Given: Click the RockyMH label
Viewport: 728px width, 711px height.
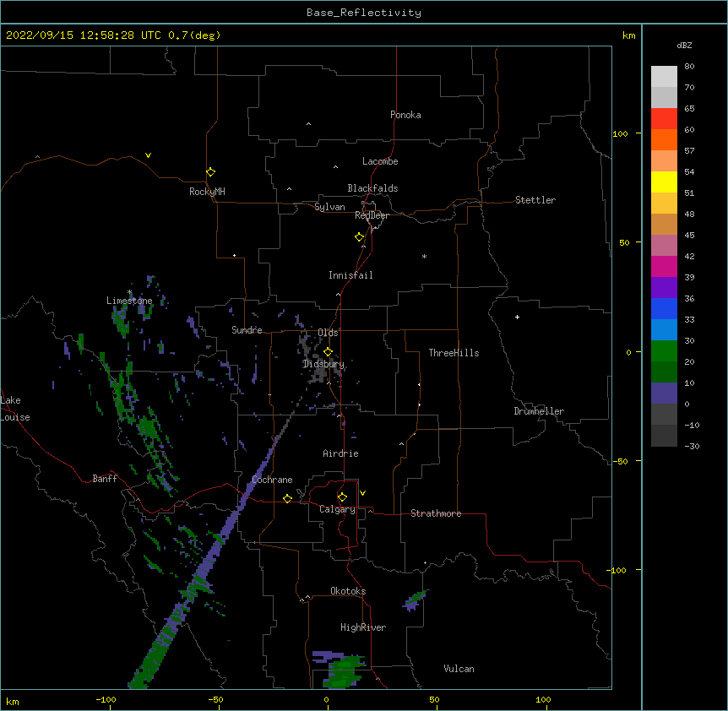Looking at the screenshot, I should (207, 192).
